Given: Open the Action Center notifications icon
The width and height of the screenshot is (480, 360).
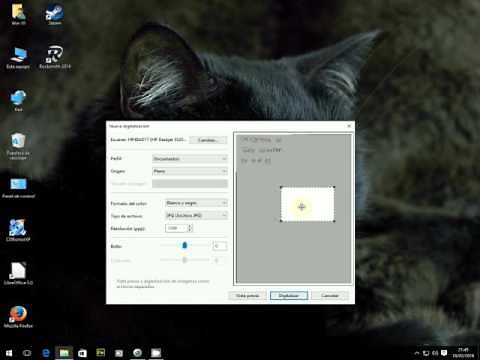Looking at the screenshot, I should [444, 353].
